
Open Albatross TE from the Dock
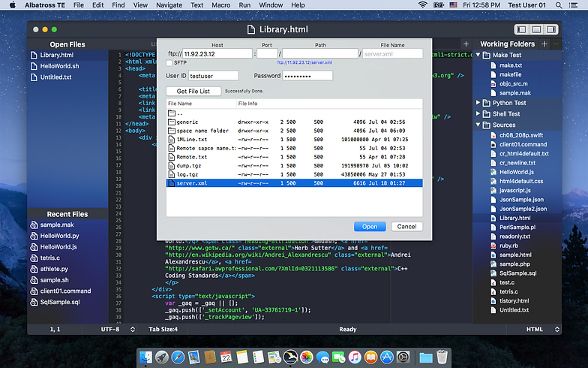pyautogui.click(x=290, y=357)
